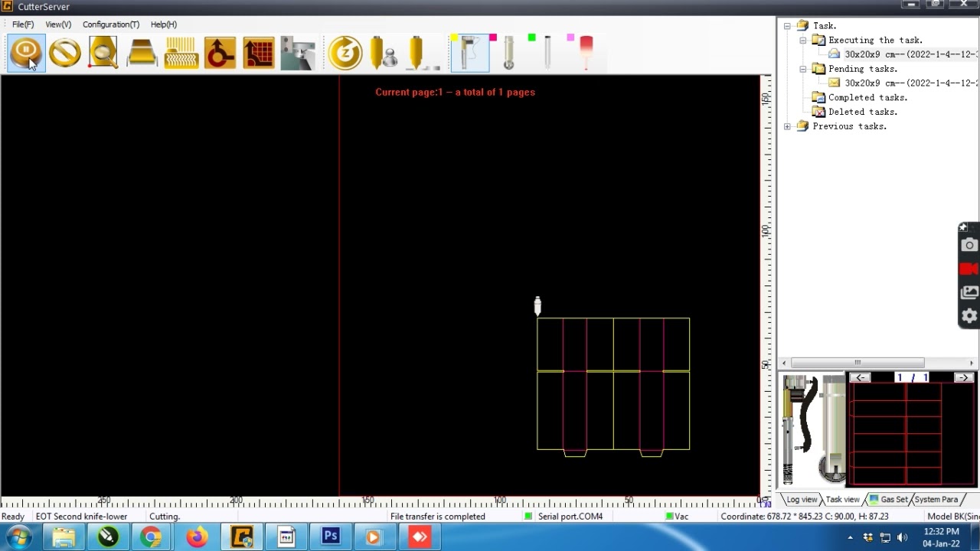
Task: Click the gold tool with person icon
Action: coord(384,53)
